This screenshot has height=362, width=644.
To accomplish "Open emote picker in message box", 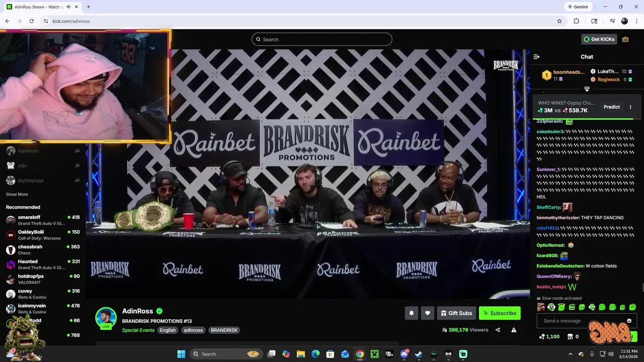I will [x=629, y=321].
